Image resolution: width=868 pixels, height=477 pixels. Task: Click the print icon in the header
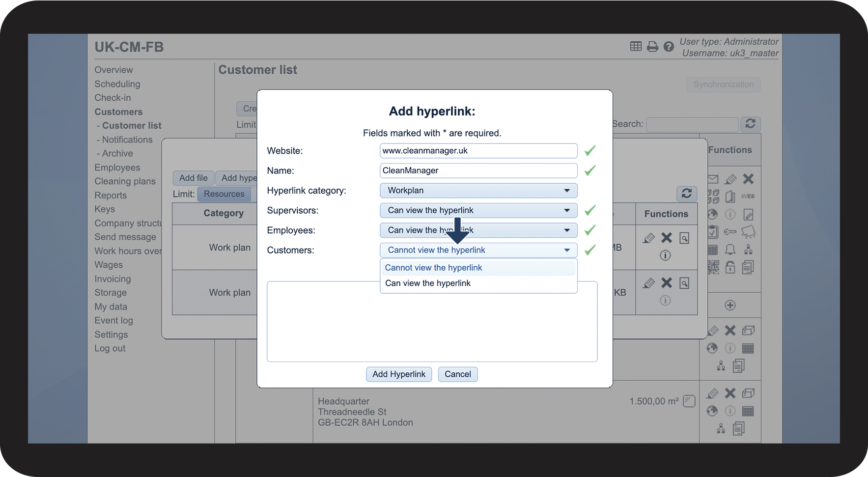[x=652, y=47]
